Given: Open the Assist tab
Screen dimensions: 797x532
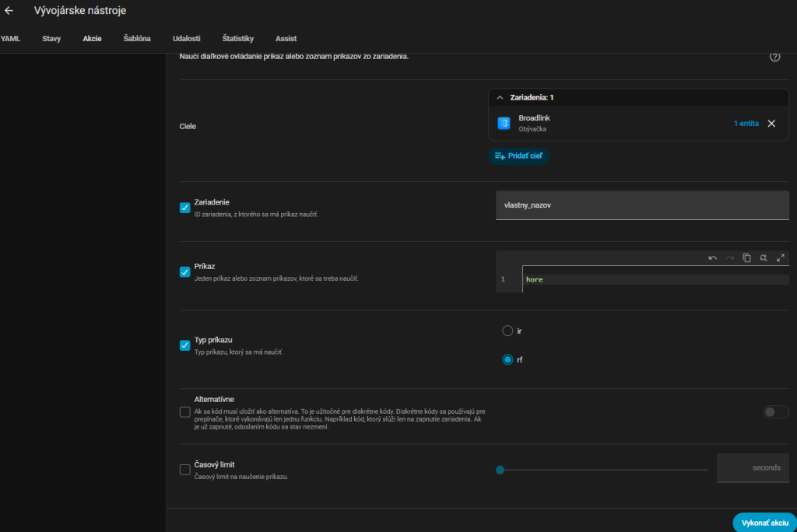Looking at the screenshot, I should (286, 39).
